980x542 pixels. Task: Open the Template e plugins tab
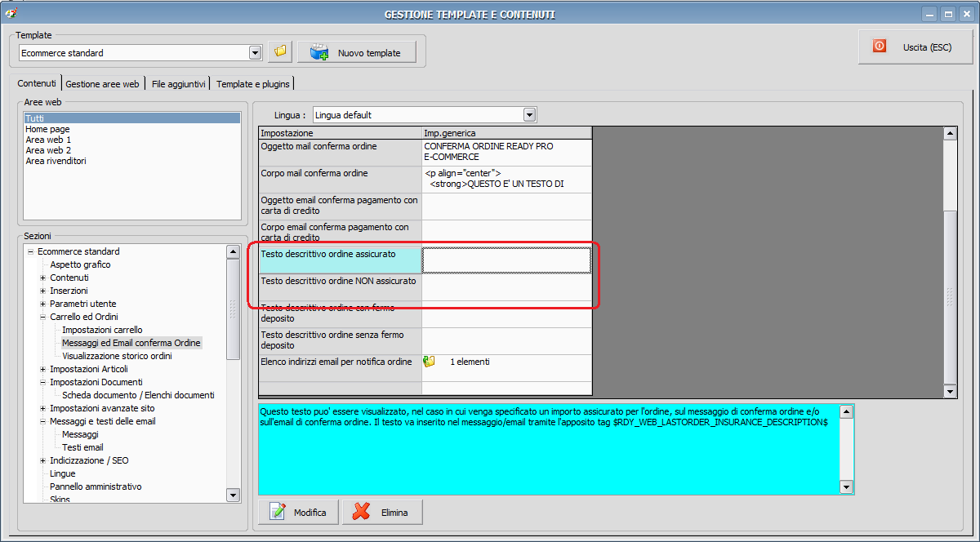click(252, 83)
